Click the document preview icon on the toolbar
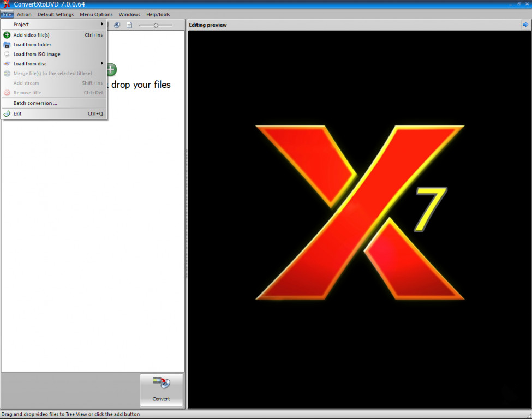532x419 pixels. (129, 25)
